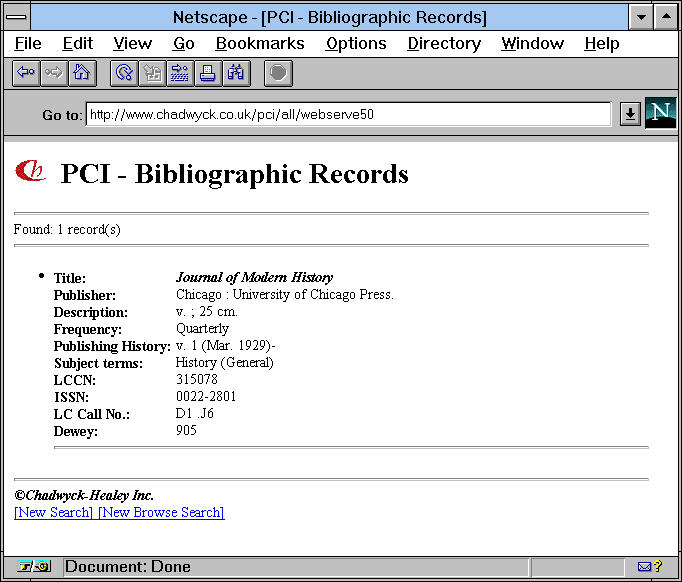
Task: Click the ISSN value 0022-2801
Action: [x=206, y=396]
